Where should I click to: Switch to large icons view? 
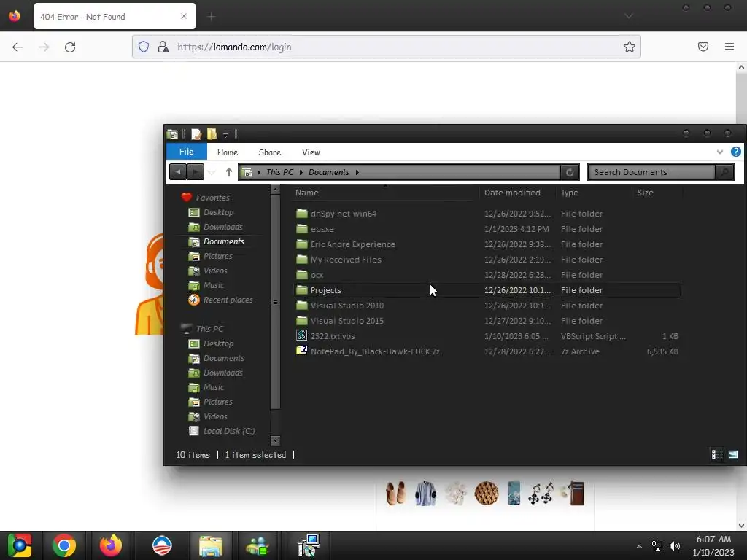tap(733, 455)
